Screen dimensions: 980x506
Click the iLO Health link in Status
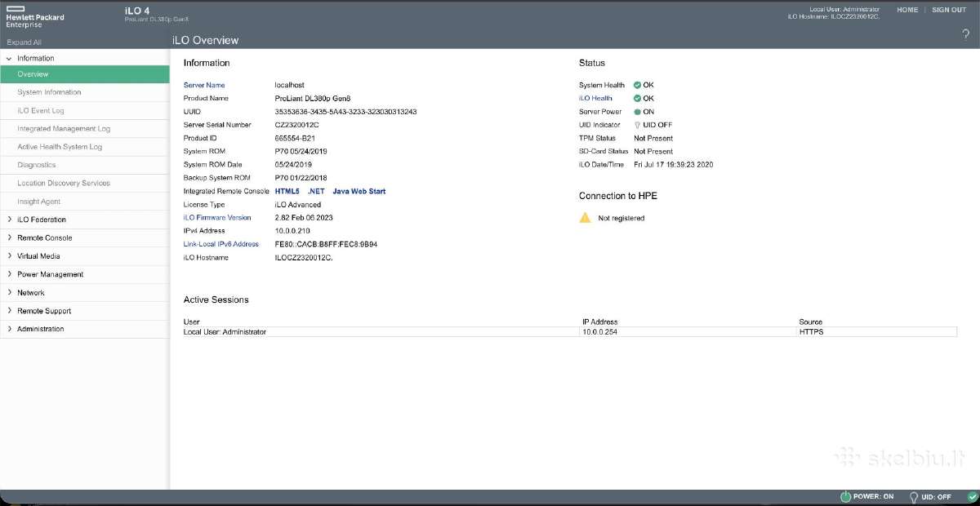click(x=595, y=98)
